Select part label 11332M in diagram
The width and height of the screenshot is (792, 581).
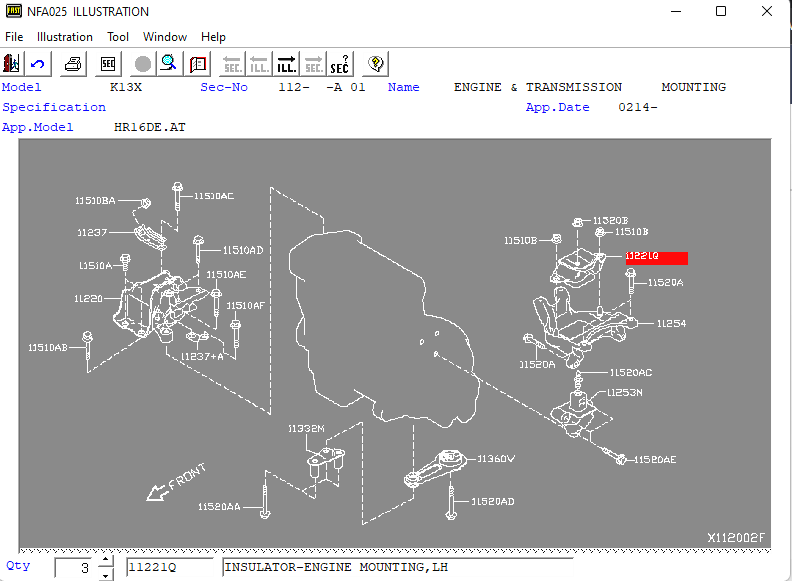click(x=306, y=429)
